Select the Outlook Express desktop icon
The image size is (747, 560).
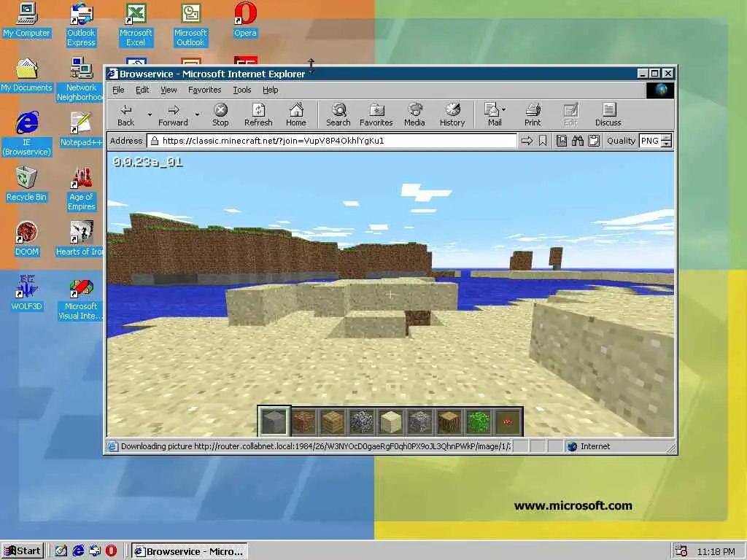[81, 25]
